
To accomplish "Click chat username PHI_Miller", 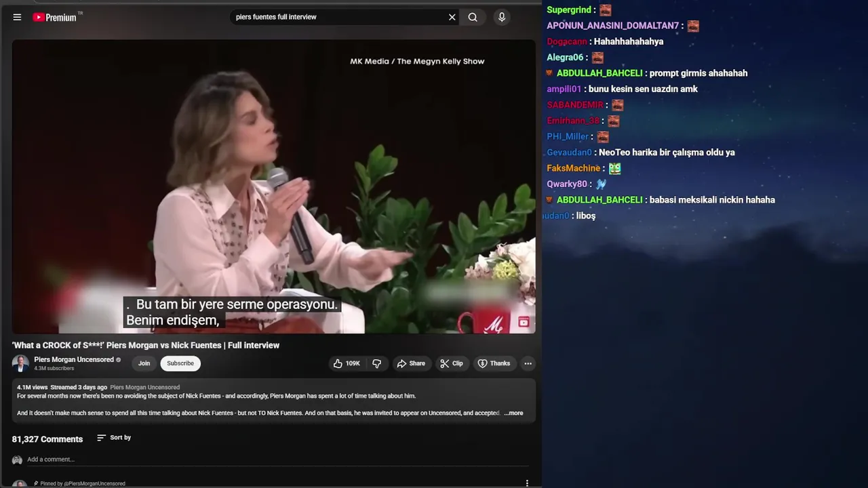I will tap(568, 136).
